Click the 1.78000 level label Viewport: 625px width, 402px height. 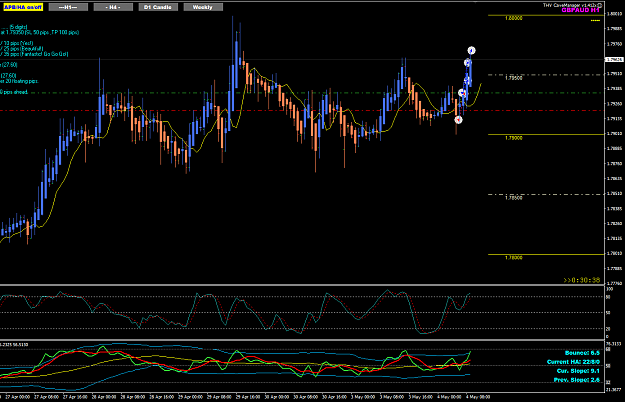point(513,258)
